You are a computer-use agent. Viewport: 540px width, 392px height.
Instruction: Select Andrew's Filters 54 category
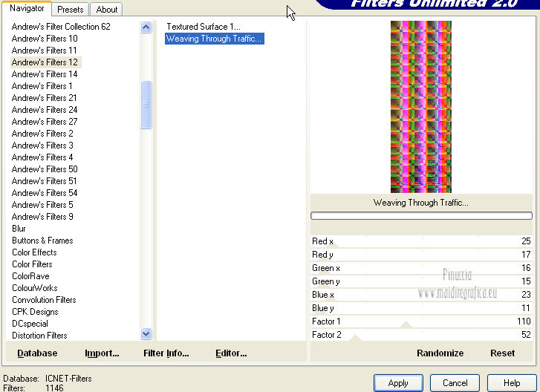pyautogui.click(x=45, y=193)
